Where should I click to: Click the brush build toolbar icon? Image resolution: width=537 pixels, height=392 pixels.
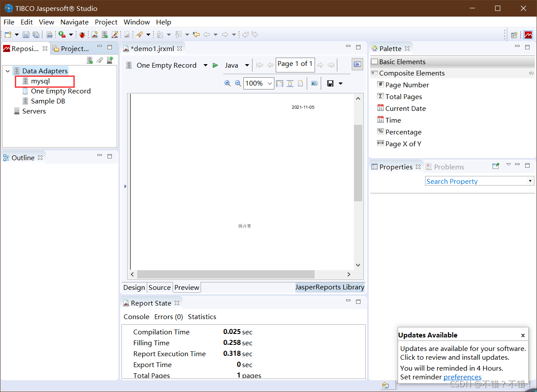click(x=139, y=34)
